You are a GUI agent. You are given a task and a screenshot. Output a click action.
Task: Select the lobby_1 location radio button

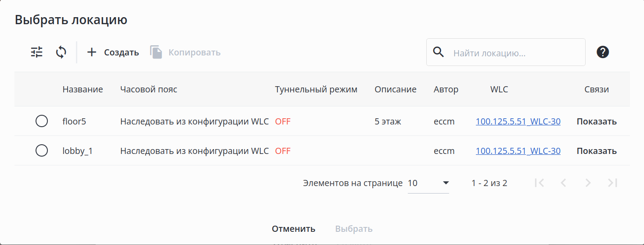[x=42, y=151]
